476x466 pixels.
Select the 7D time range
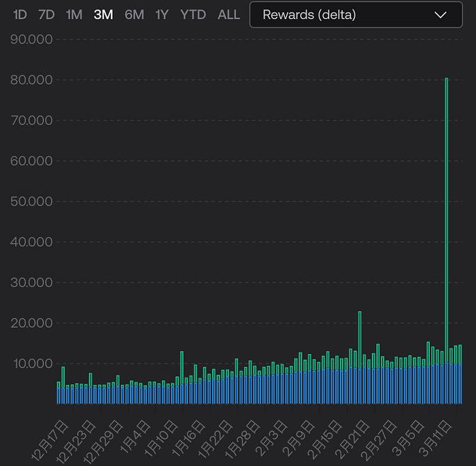tap(46, 14)
